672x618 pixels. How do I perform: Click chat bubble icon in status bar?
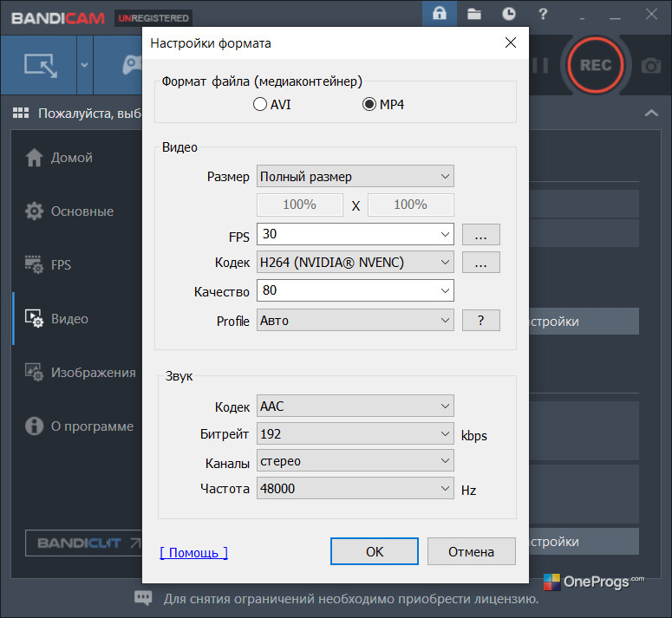coord(143,598)
